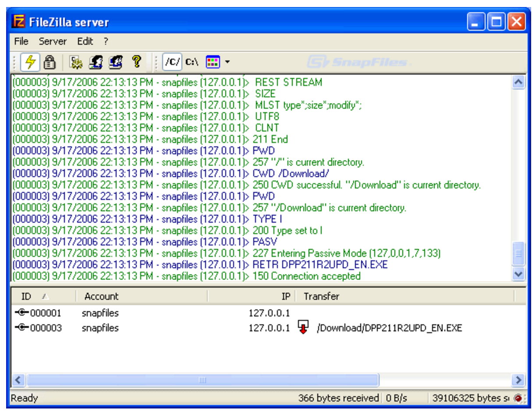Open server settings gear icon
Viewport: 532px width, 419px height.
(x=77, y=62)
